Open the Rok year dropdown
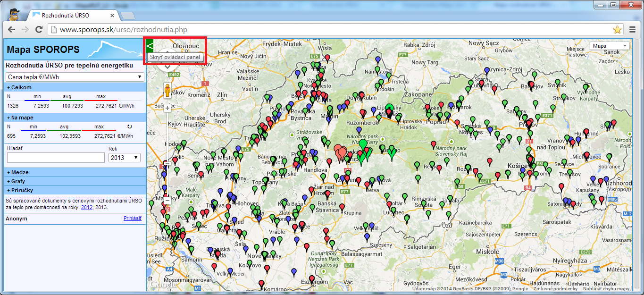Viewport: 644px width, 295px height. tap(125, 158)
